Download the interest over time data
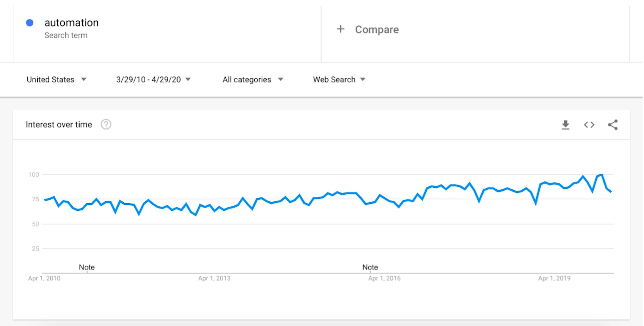This screenshot has width=644, height=326. tap(566, 125)
